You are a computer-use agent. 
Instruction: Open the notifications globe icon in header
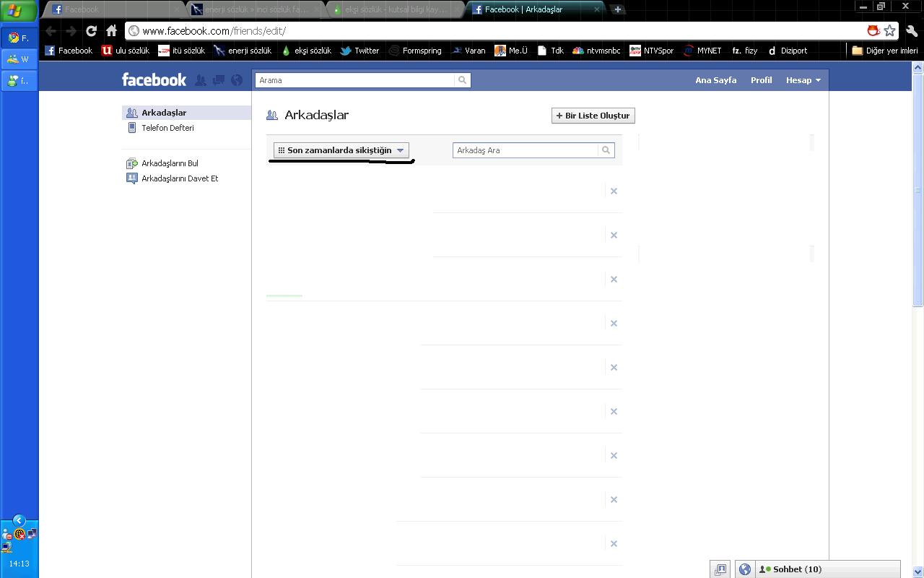click(x=236, y=80)
